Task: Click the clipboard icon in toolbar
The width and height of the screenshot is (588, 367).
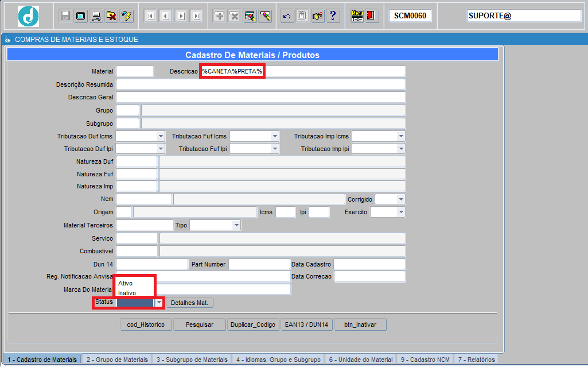Action: tap(302, 16)
